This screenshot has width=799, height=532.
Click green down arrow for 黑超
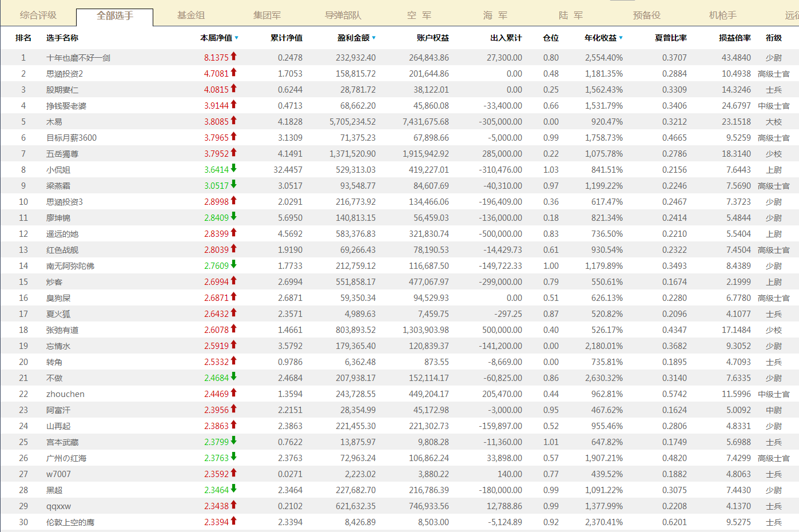pos(234,489)
